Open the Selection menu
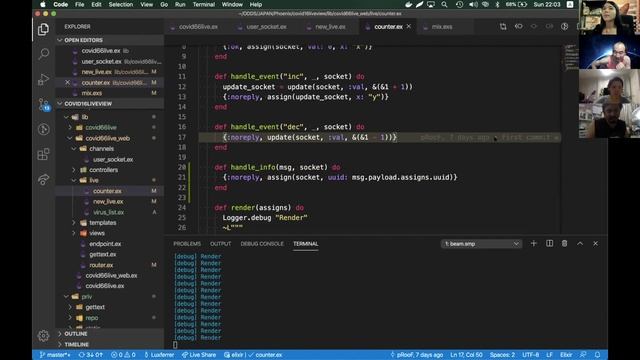 click(x=120, y=4)
